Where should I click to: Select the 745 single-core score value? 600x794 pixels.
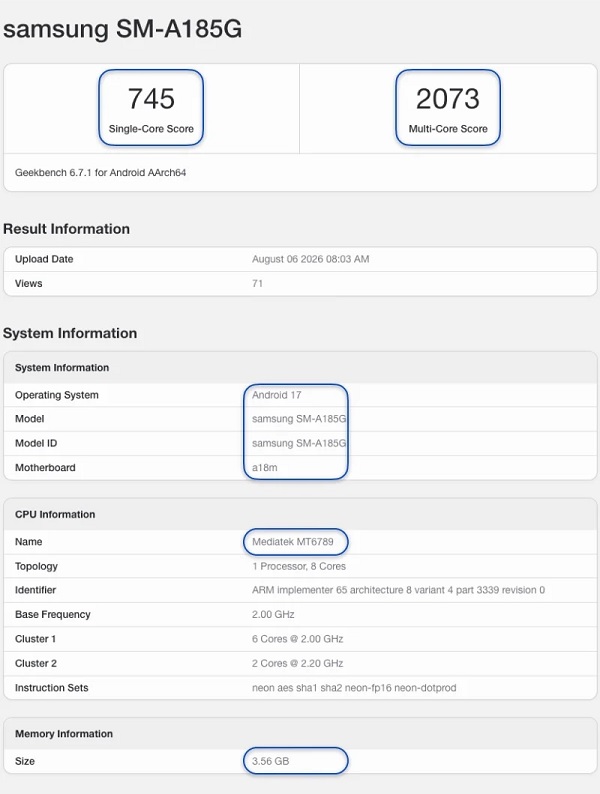tap(151, 99)
